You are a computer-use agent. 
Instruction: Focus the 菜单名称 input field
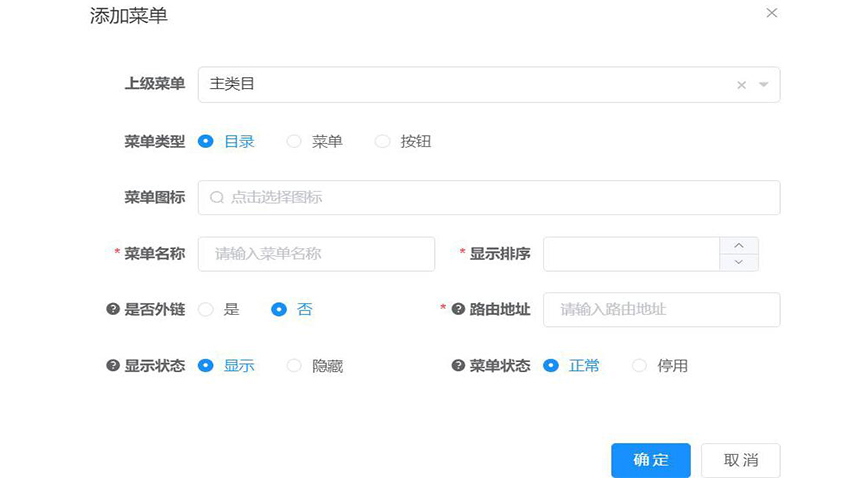pos(316,254)
